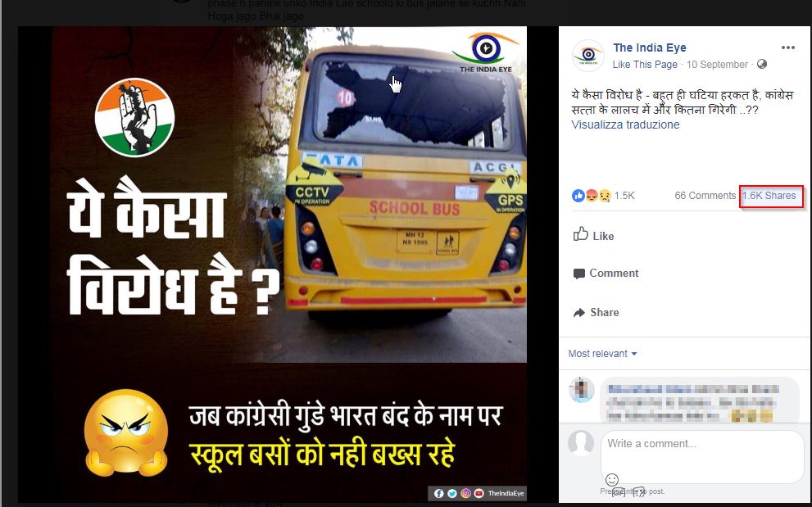This screenshot has height=507, width=812.
Task: Click the Like thumbs-up icon
Action: click(580, 234)
